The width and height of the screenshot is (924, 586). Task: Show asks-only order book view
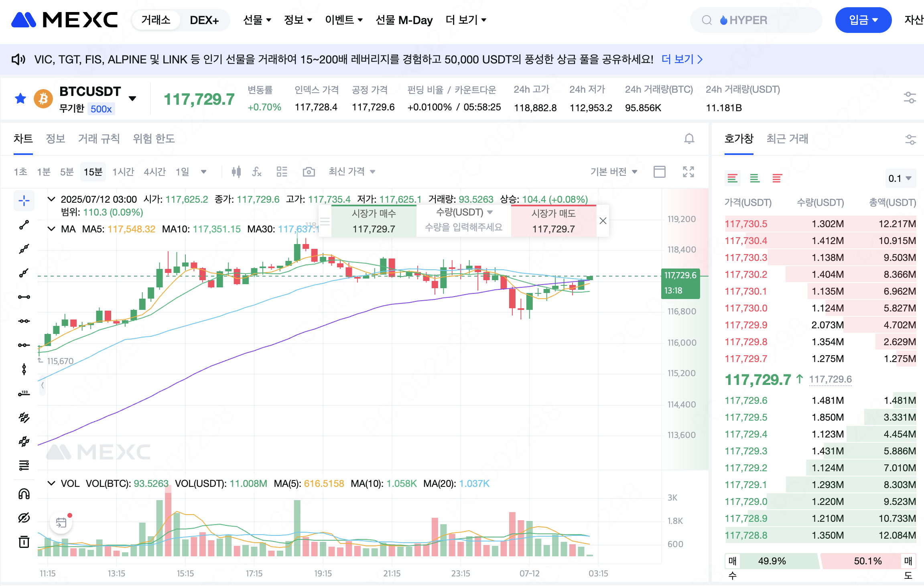click(777, 178)
